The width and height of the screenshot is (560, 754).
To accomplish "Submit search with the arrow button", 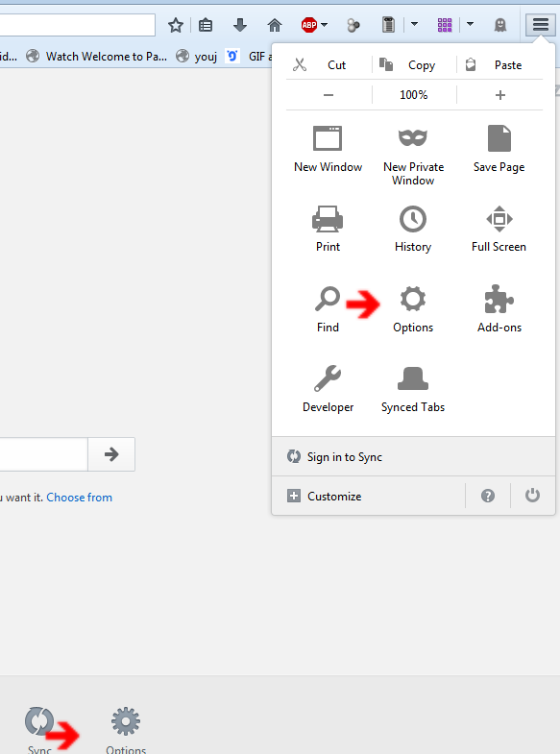I will tap(111, 454).
